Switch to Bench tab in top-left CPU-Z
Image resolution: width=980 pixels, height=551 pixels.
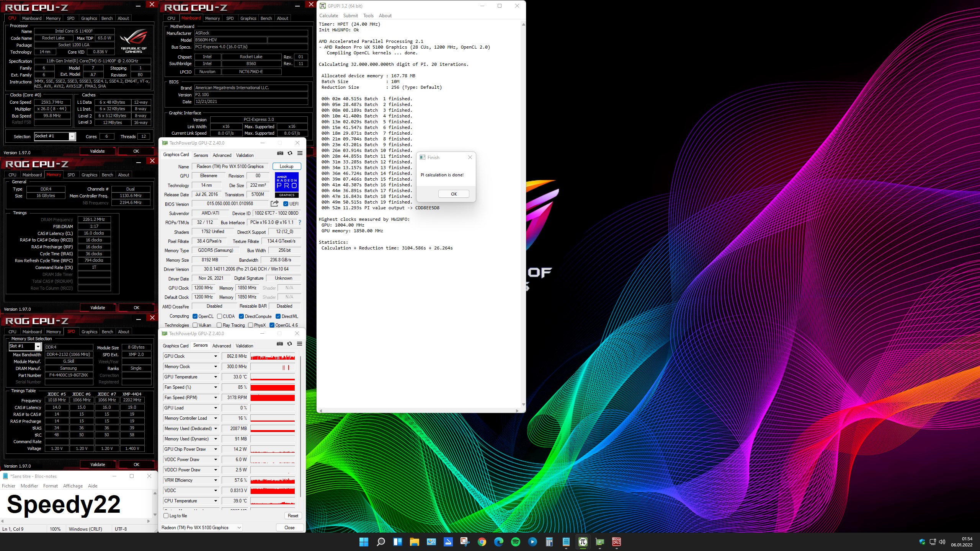coord(107,18)
